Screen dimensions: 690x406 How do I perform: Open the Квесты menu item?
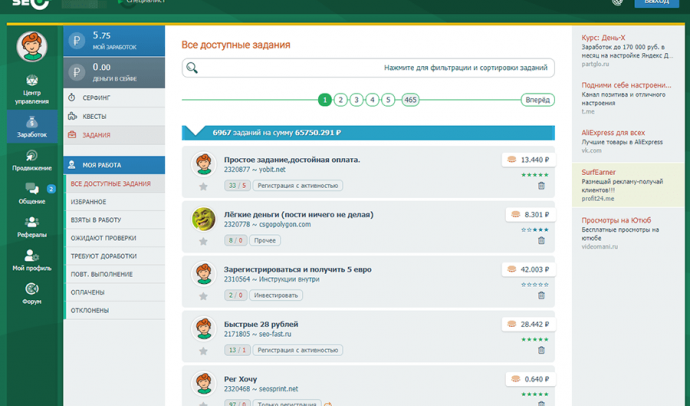point(114,117)
